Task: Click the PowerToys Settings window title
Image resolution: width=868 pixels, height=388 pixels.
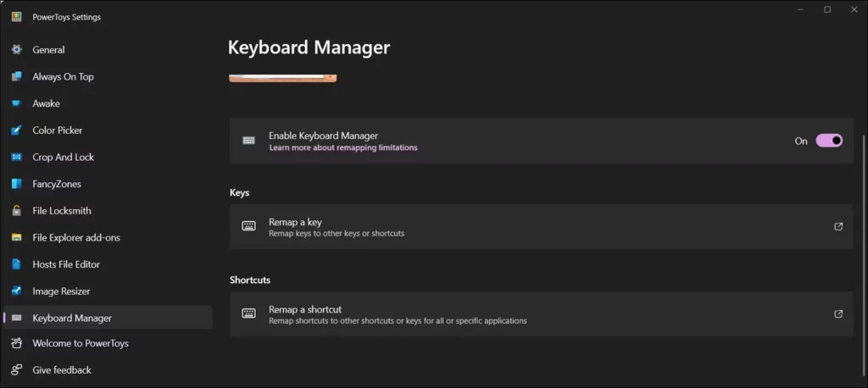Action: pos(66,17)
